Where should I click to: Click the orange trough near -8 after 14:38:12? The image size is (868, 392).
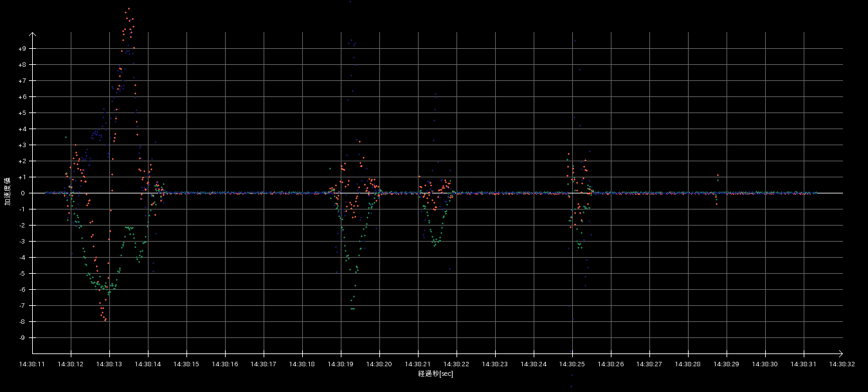(105, 319)
